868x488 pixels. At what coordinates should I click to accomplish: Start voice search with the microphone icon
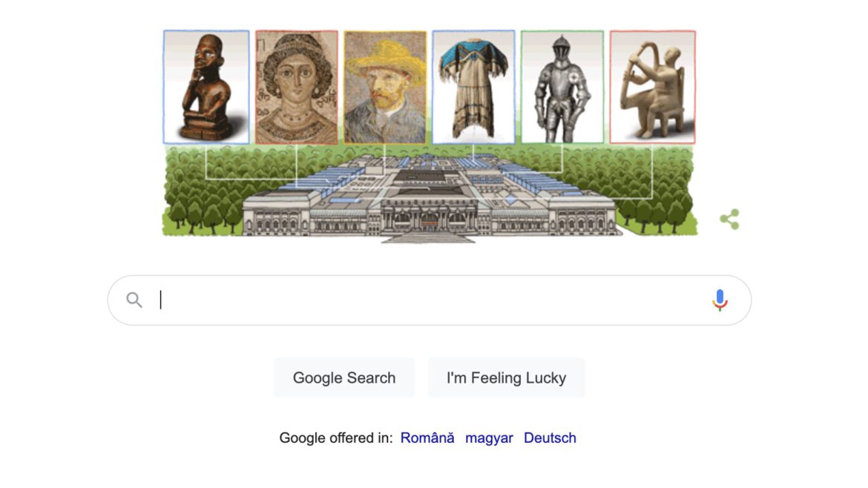tap(720, 300)
